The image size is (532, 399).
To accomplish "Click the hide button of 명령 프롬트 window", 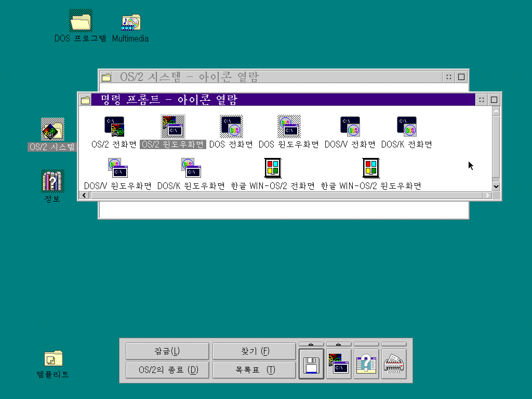I will (x=482, y=100).
